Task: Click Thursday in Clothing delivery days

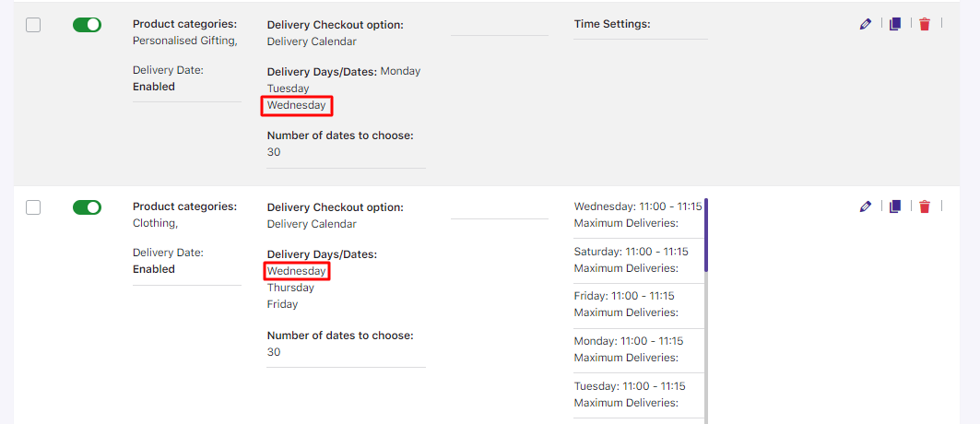Action: pos(290,288)
